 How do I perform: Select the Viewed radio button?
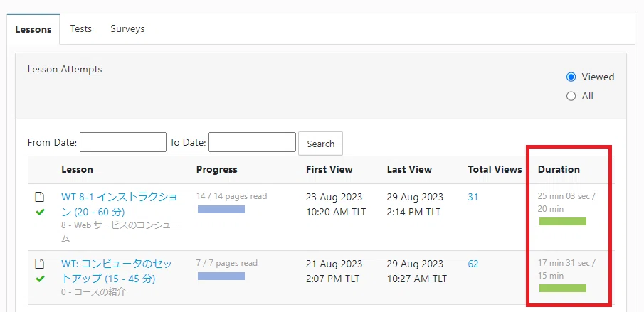click(571, 77)
